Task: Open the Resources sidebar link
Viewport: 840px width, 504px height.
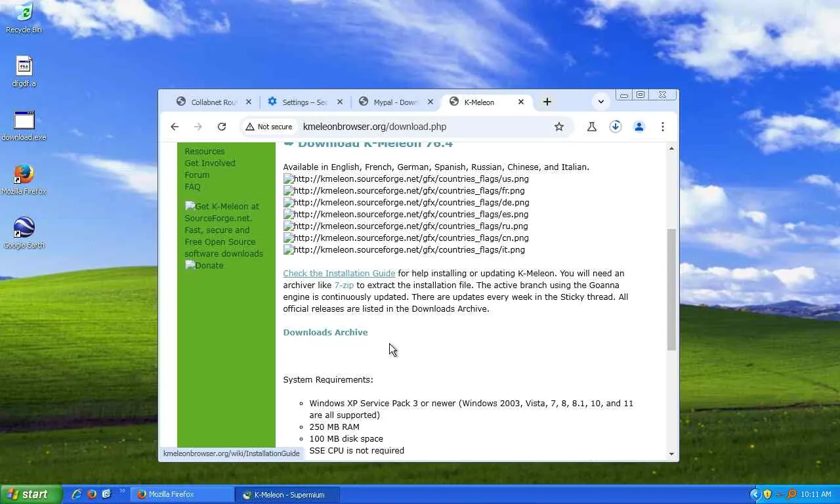Action: (205, 152)
